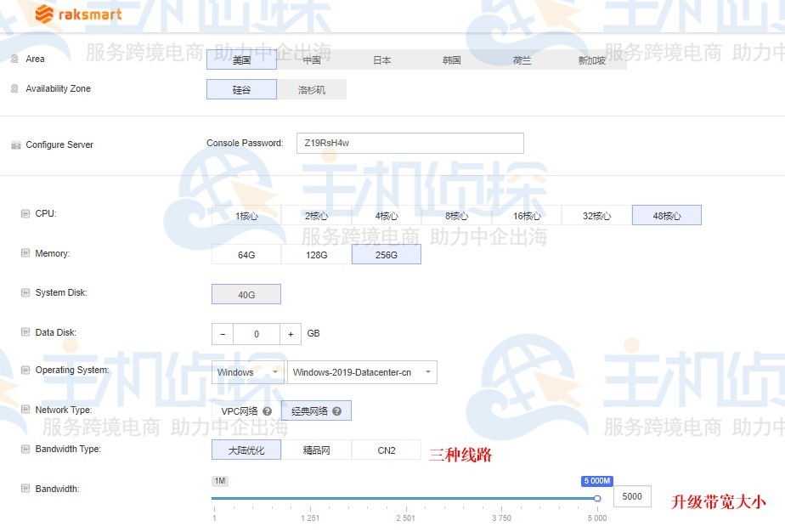
Task: Select the CN2 bandwidth line
Action: coord(387,449)
